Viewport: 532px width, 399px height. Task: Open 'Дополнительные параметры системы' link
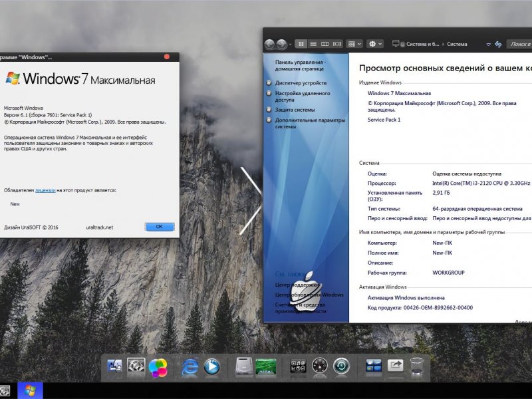tap(310, 123)
